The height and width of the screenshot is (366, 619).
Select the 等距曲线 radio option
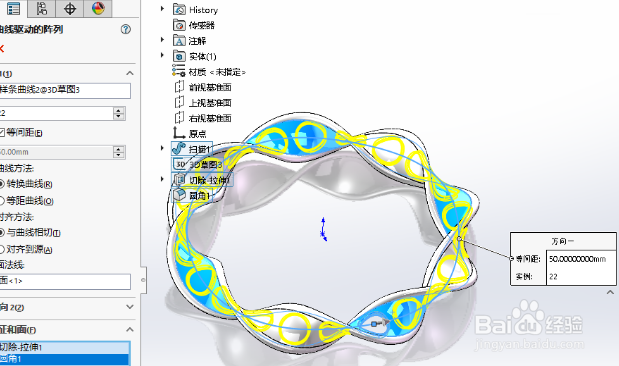[2, 201]
